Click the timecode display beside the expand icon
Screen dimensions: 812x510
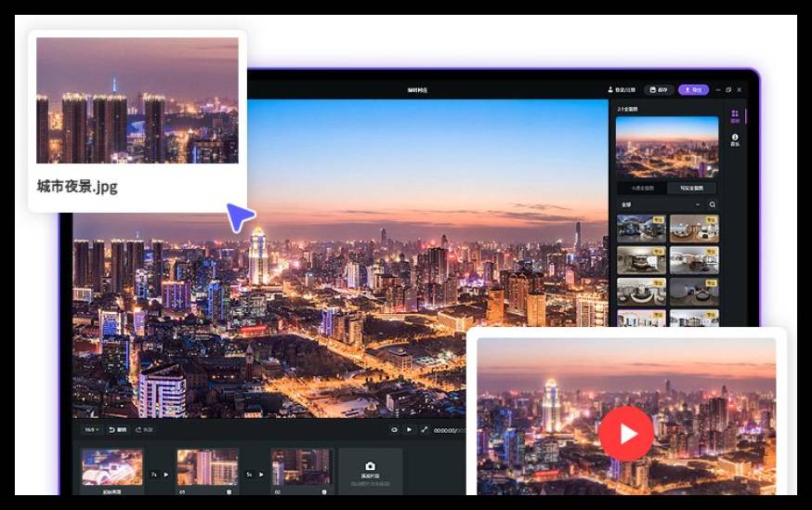450,430
